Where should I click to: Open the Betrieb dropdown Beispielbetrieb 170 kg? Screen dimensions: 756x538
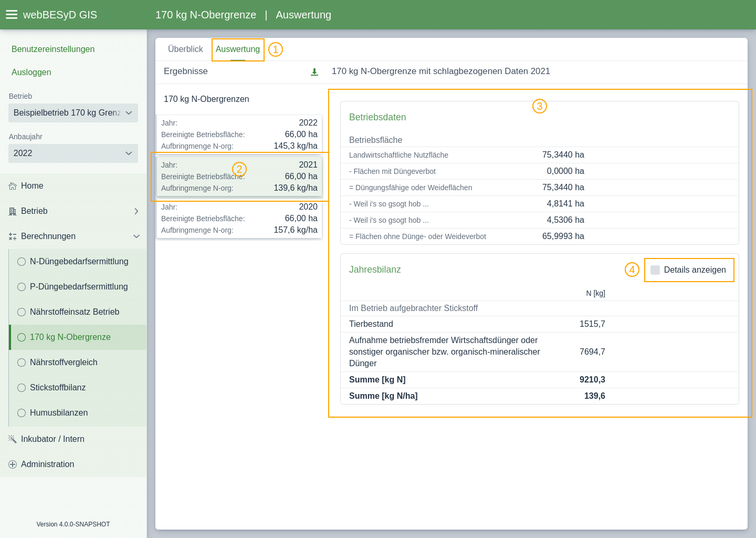pyautogui.click(x=73, y=113)
